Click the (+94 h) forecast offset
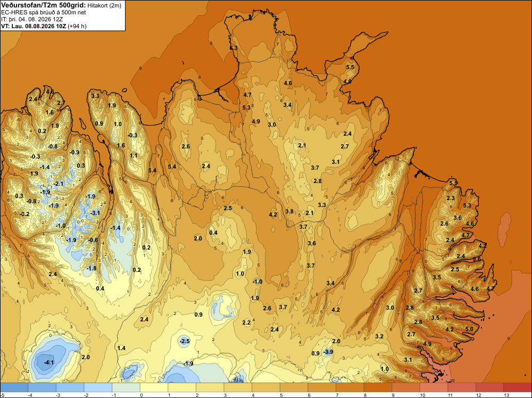The height and width of the screenshot is (398, 532). point(77,26)
